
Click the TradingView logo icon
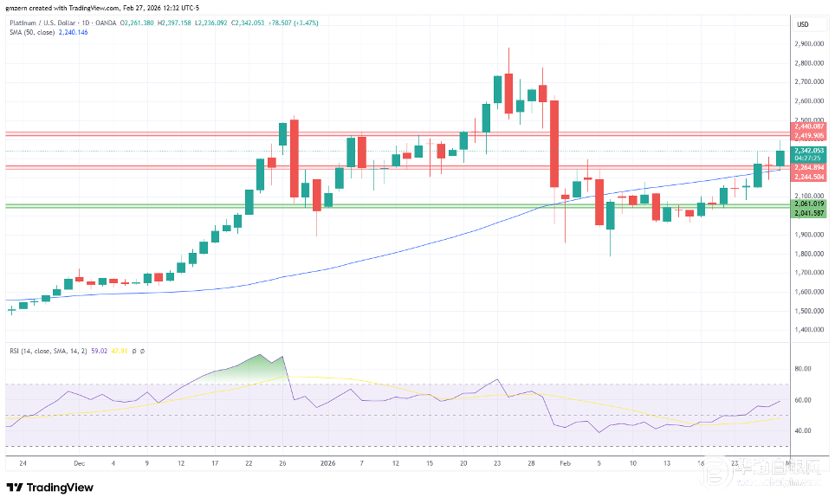tap(17, 488)
